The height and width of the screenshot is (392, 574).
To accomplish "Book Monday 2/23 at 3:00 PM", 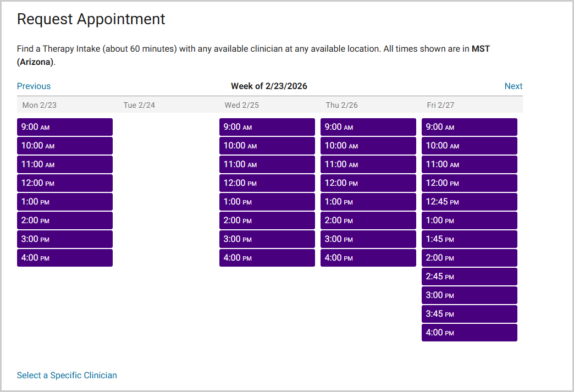I will [x=65, y=239].
